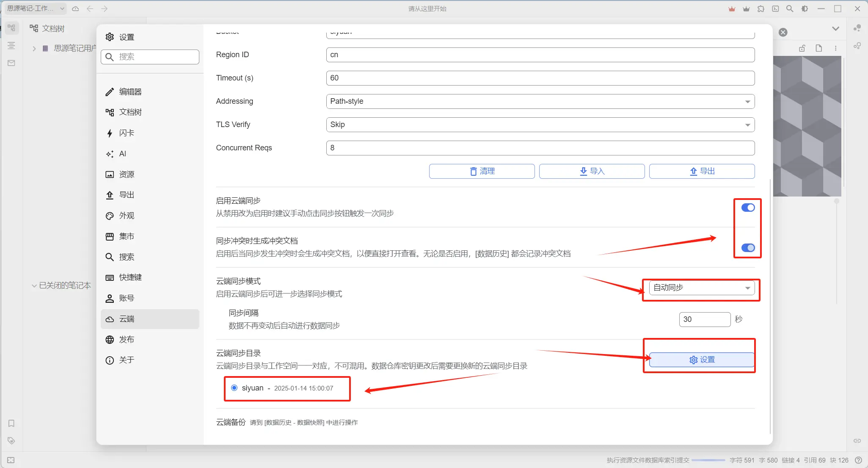Viewport: 868px width, 468px height.
Task: Open the 闪卡 settings section
Action: point(150,133)
